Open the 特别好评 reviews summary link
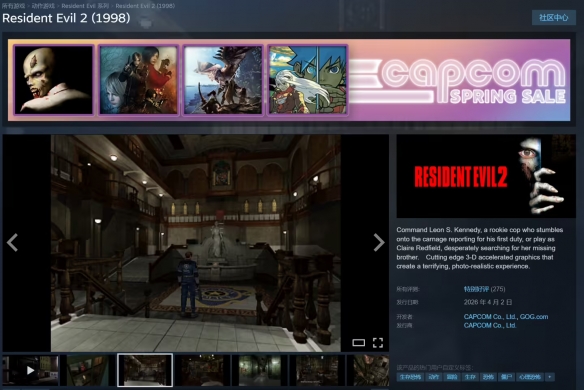This screenshot has width=584, height=390. [x=476, y=289]
